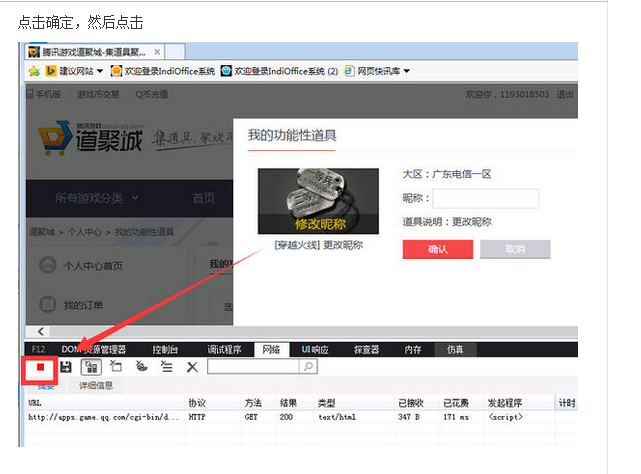The width and height of the screenshot is (641, 474).
Task: Select the 网络 tab
Action: pyautogui.click(x=271, y=350)
